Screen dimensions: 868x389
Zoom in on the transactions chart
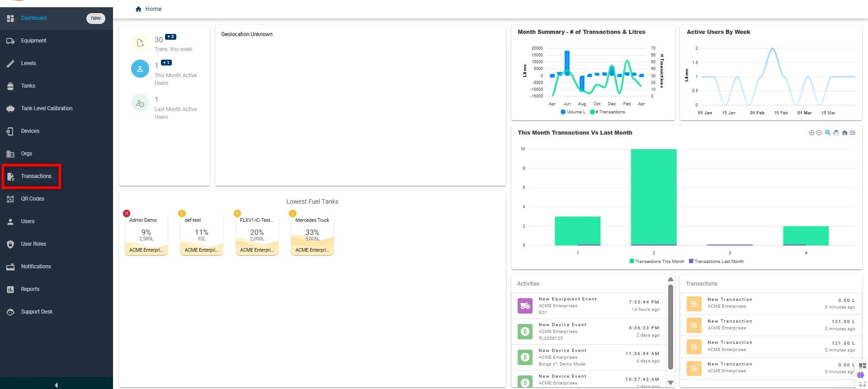click(811, 133)
